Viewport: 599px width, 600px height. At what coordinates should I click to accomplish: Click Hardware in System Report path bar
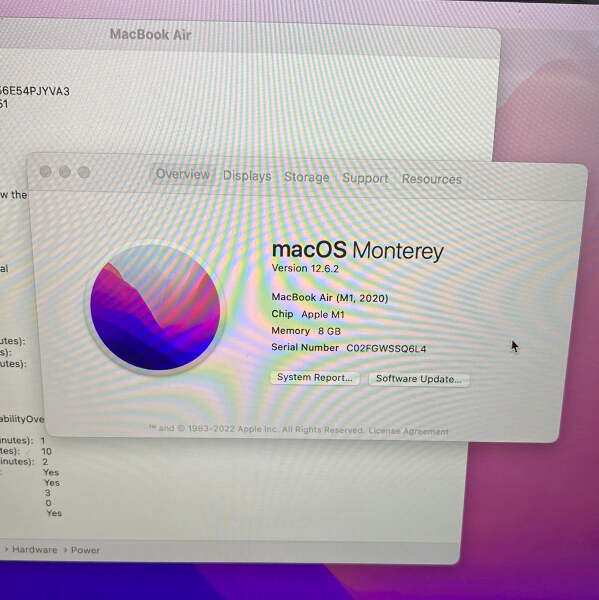point(34,550)
